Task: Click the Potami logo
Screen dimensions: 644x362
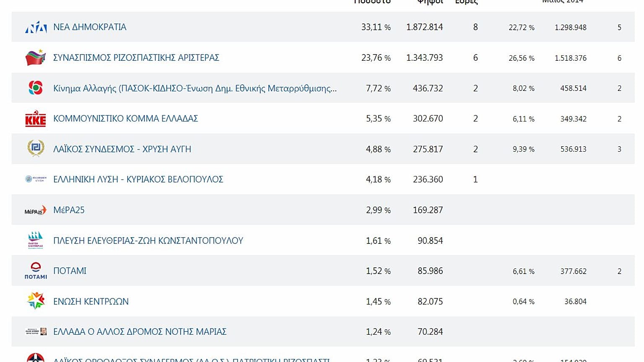Action: pyautogui.click(x=36, y=271)
